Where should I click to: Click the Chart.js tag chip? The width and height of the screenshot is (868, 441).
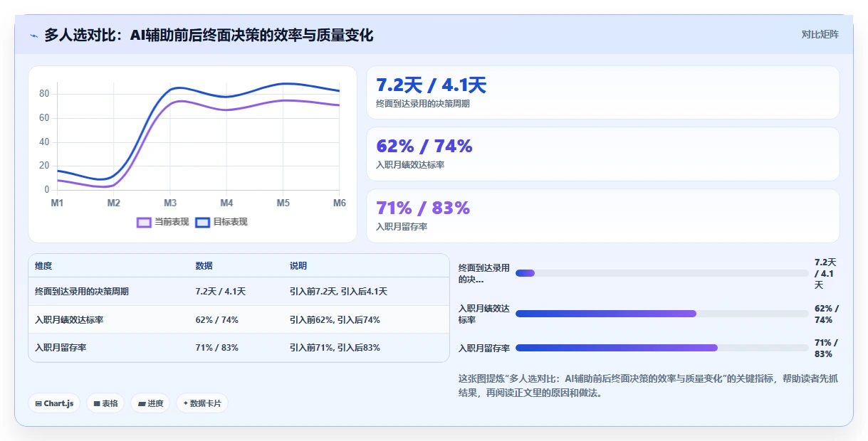(x=55, y=403)
